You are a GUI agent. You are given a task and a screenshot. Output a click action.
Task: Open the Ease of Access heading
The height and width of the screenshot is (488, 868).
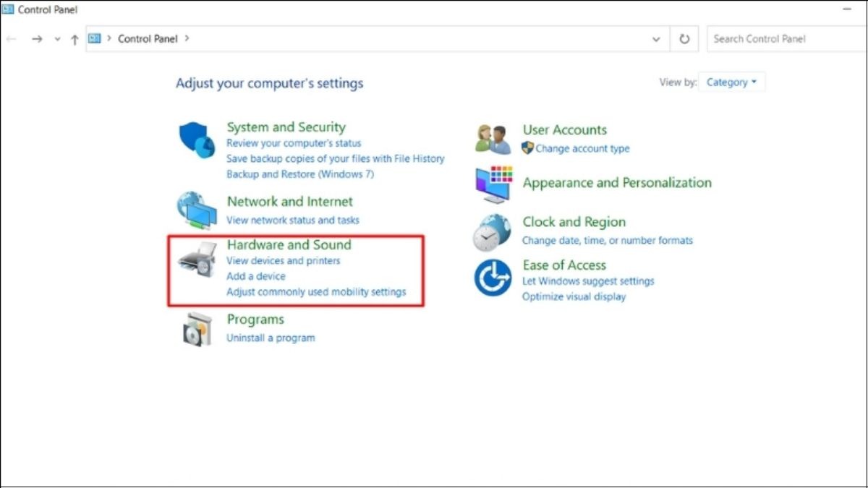point(564,265)
